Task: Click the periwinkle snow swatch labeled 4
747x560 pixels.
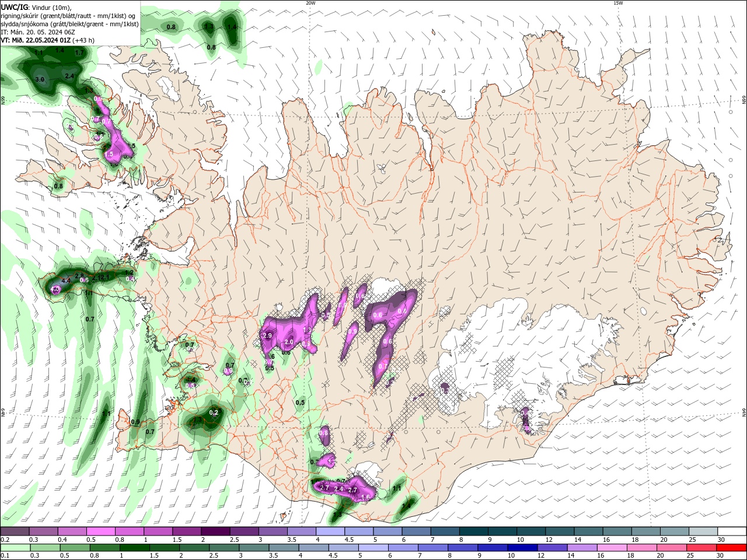Action: [x=330, y=531]
